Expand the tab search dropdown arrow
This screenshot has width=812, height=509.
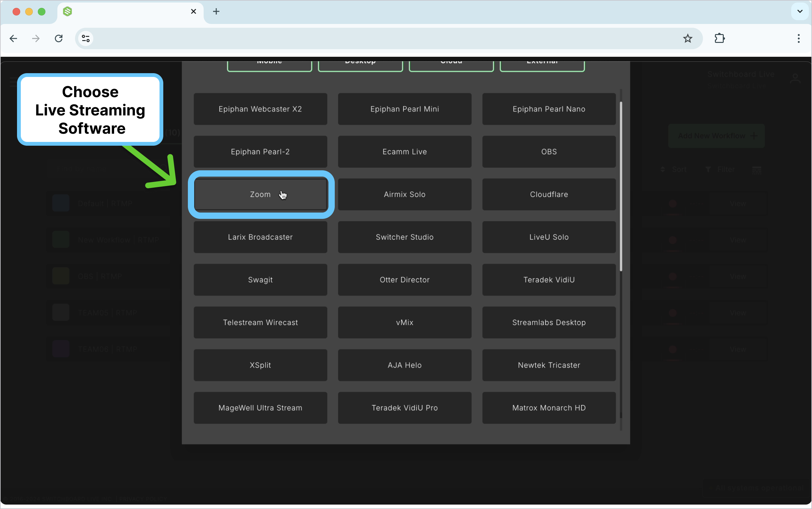800,11
